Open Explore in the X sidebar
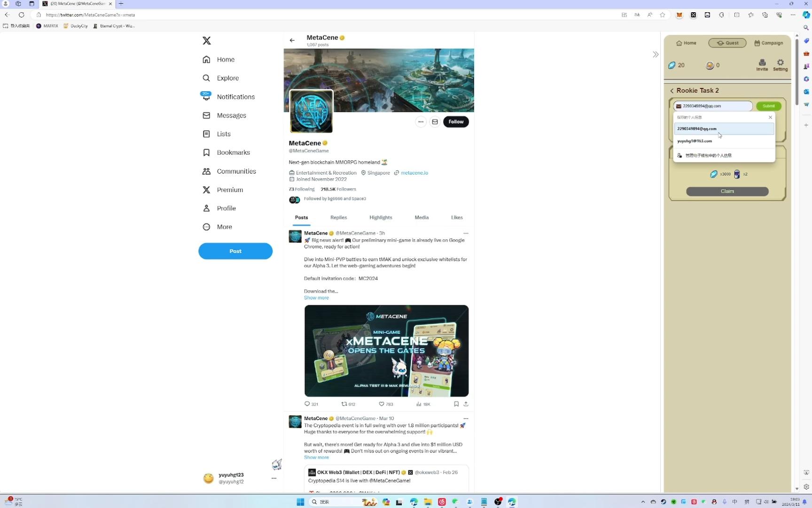 coord(221,78)
